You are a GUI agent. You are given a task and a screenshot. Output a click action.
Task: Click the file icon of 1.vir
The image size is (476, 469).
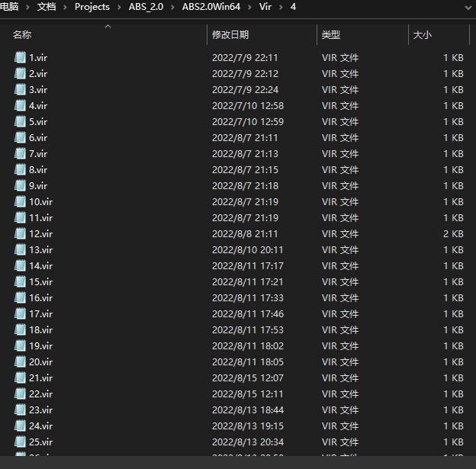click(20, 57)
